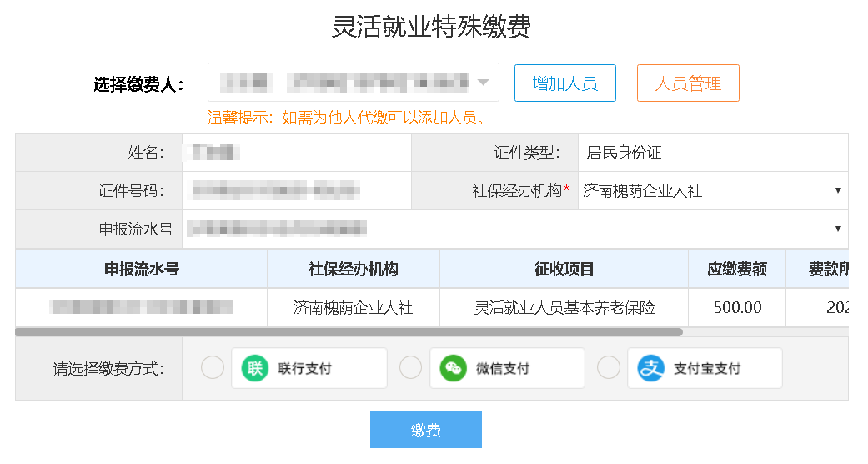Expand the 社保经办机构 dropdown arrow
Image resolution: width=868 pixels, height=464 pixels.
click(838, 191)
